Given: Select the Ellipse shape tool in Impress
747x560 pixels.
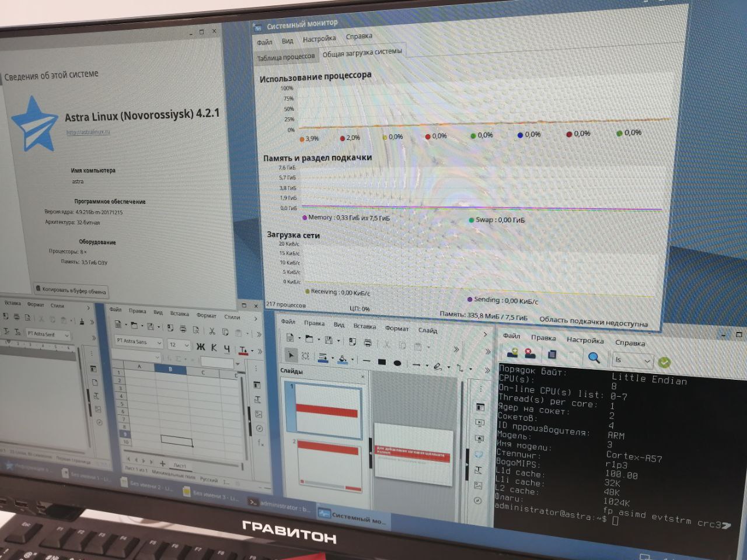Looking at the screenshot, I should [397, 363].
